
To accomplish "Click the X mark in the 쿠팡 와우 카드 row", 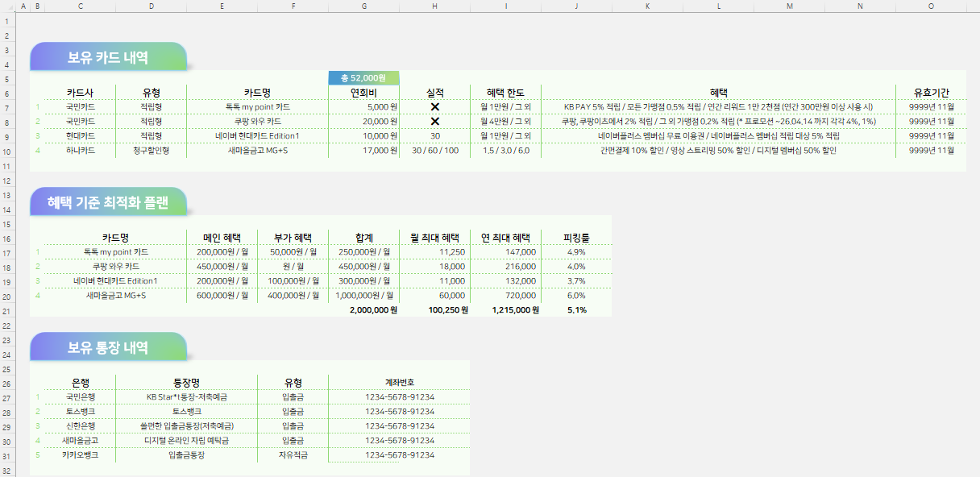I will click(x=435, y=122).
